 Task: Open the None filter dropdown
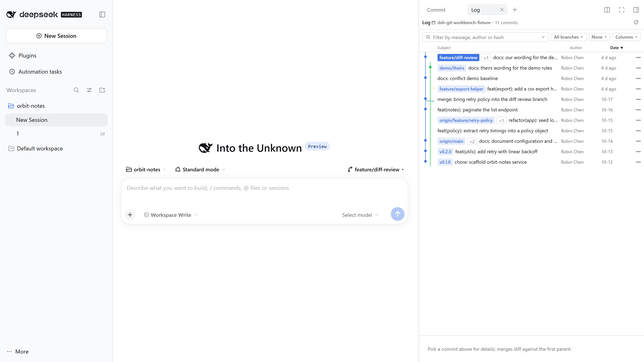599,37
